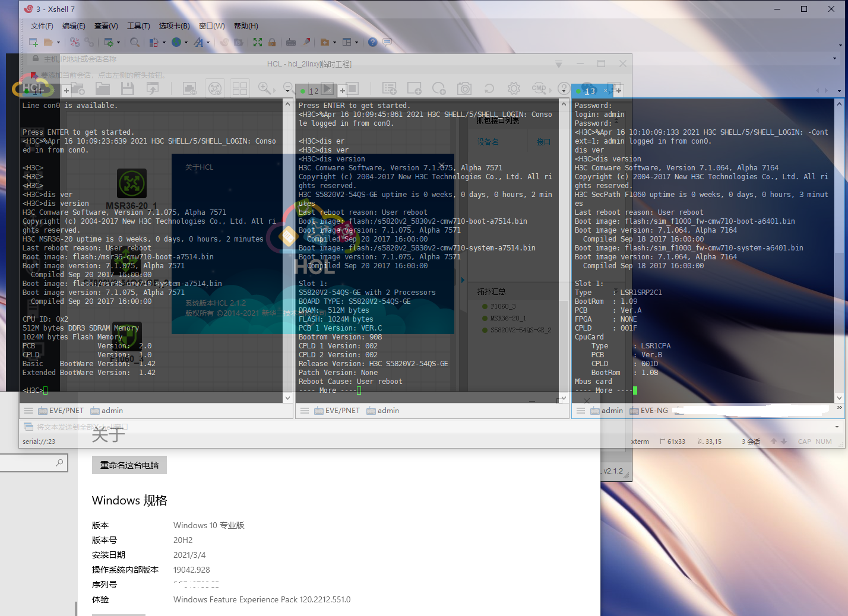Click the 重命名这台电脑 button

click(x=129, y=465)
